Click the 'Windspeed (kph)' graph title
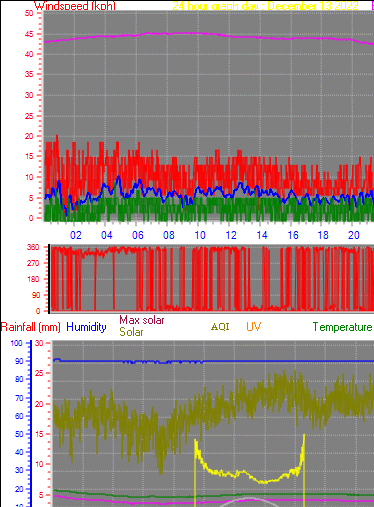 (75, 6)
